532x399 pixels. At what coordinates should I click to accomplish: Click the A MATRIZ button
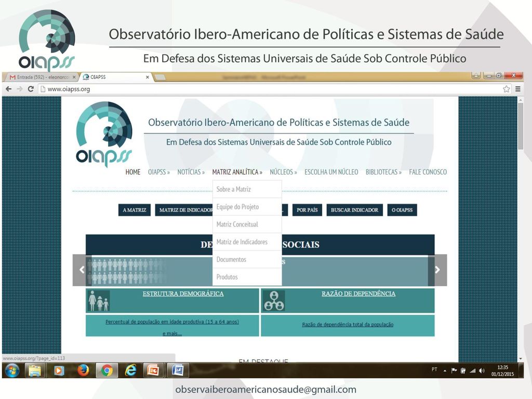[x=135, y=210]
